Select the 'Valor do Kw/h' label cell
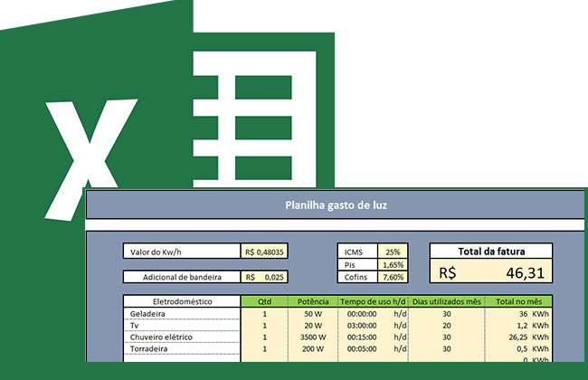 (x=182, y=252)
